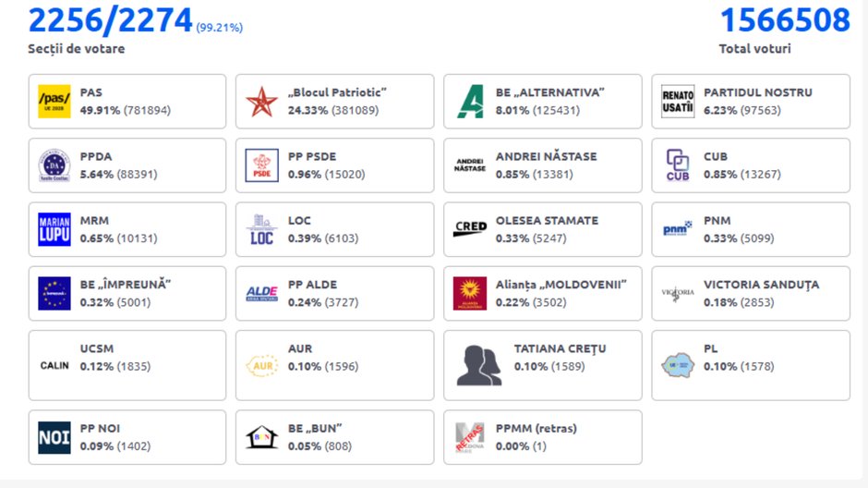This screenshot has width=868, height=488.
Task: Click the CRED Olesea Stamate logo
Action: [x=470, y=229]
